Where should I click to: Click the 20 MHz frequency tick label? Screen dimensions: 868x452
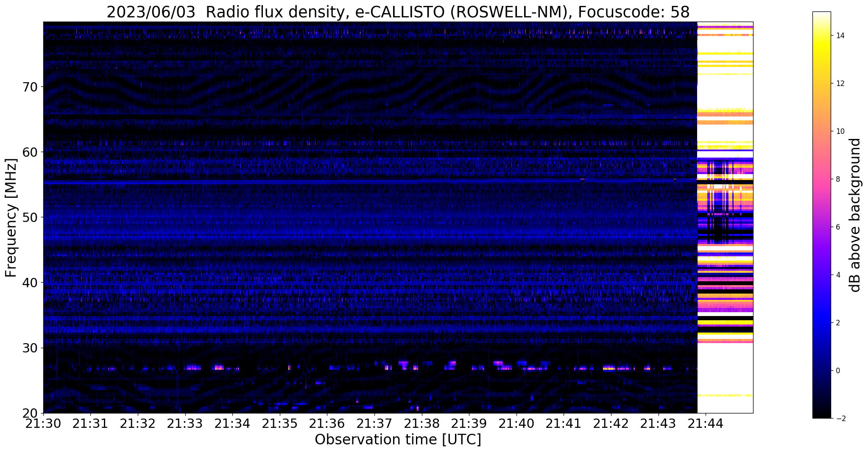click(x=31, y=413)
